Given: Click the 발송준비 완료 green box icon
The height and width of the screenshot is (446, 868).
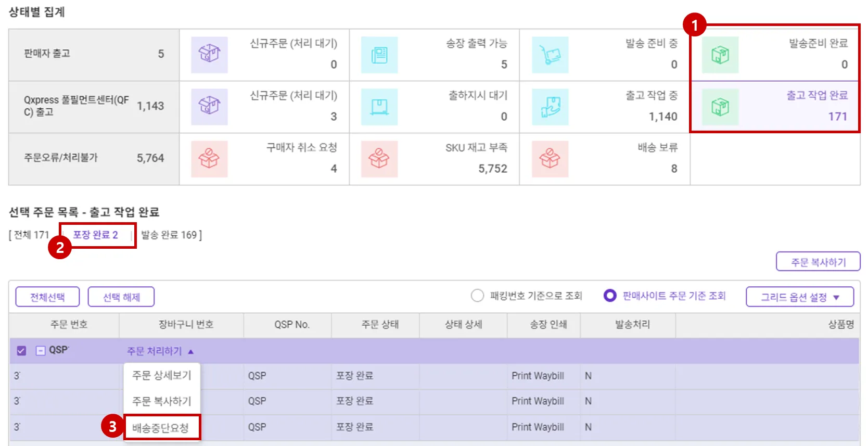Looking at the screenshot, I should click(720, 55).
